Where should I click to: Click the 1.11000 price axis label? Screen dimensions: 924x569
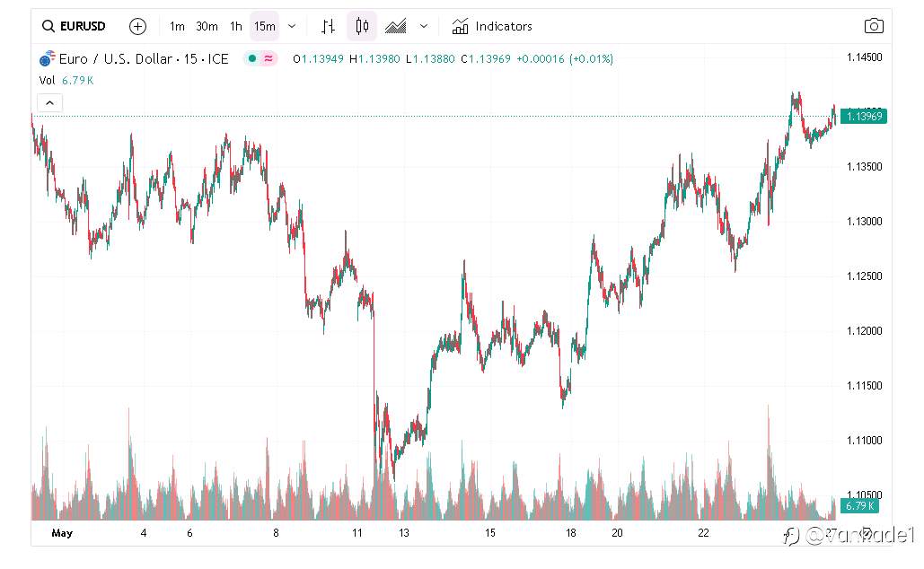(865, 441)
